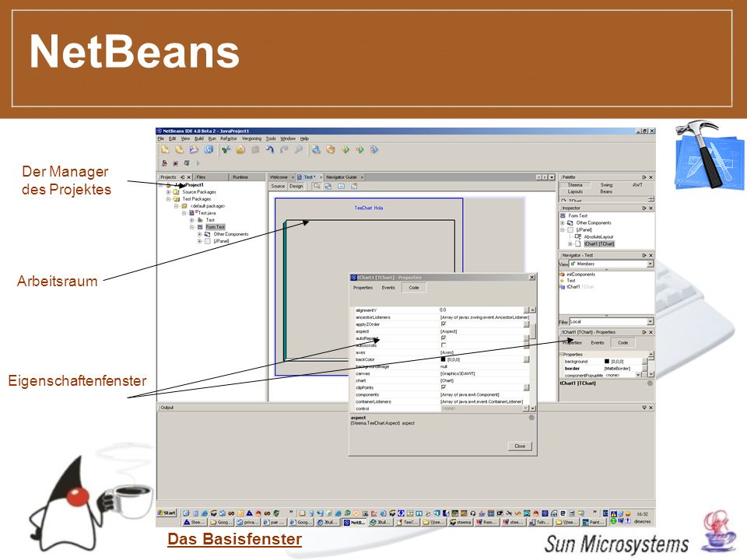Screen dimensions: 747x560
Task: Click the Windows Start button
Action: pyautogui.click(x=167, y=513)
